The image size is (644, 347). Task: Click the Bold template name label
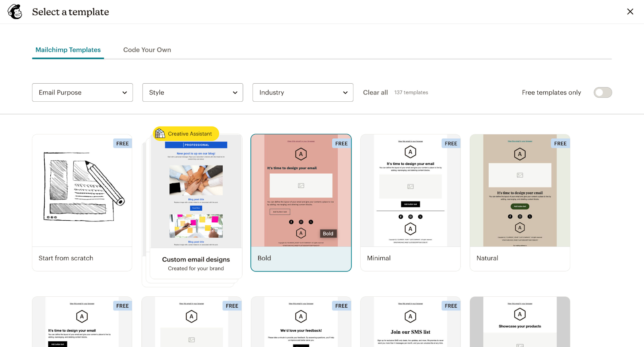click(x=264, y=258)
